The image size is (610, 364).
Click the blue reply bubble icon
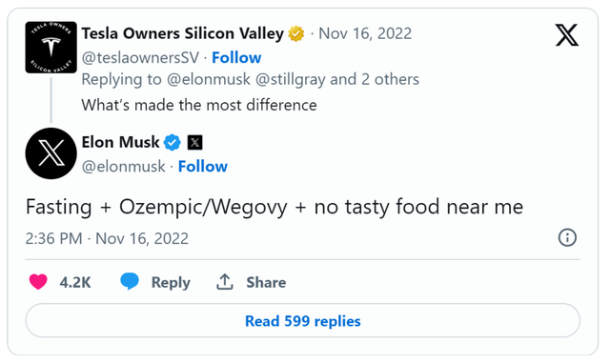click(x=130, y=281)
